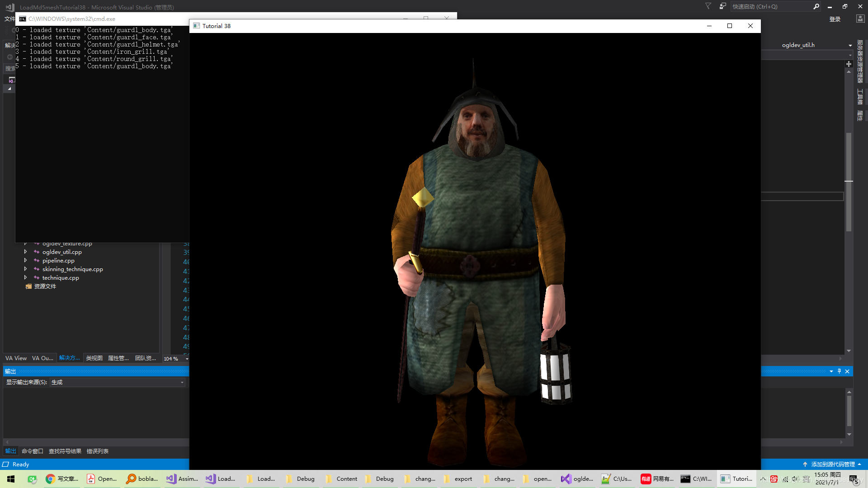Switch to the cmd taskbar window
Screen dimensions: 868x488
(696, 479)
